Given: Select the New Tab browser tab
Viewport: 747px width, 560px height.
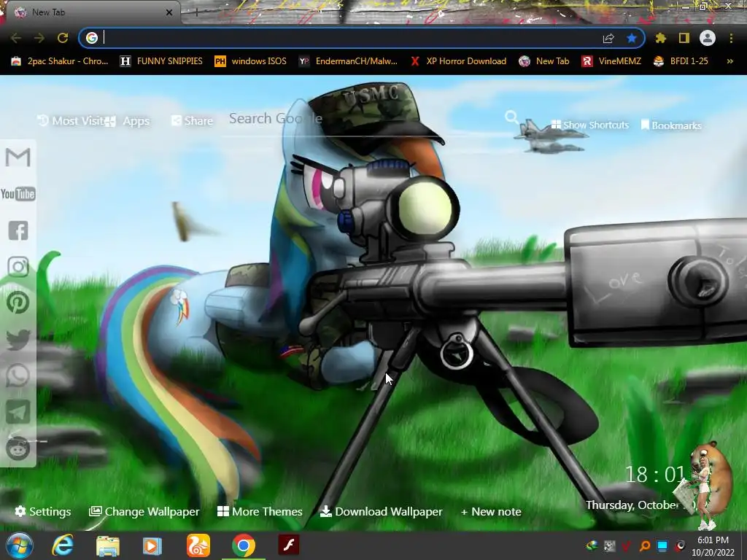Looking at the screenshot, I should coord(90,12).
